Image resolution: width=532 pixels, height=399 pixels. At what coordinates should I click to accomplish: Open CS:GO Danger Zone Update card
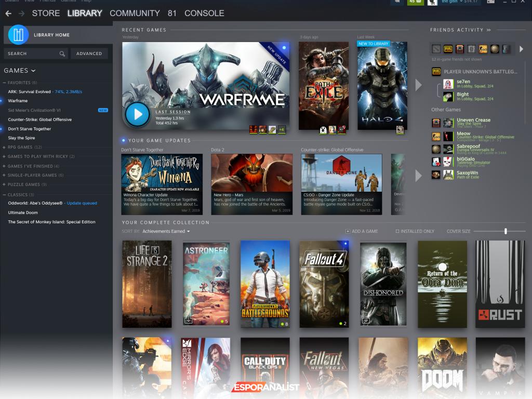click(342, 184)
